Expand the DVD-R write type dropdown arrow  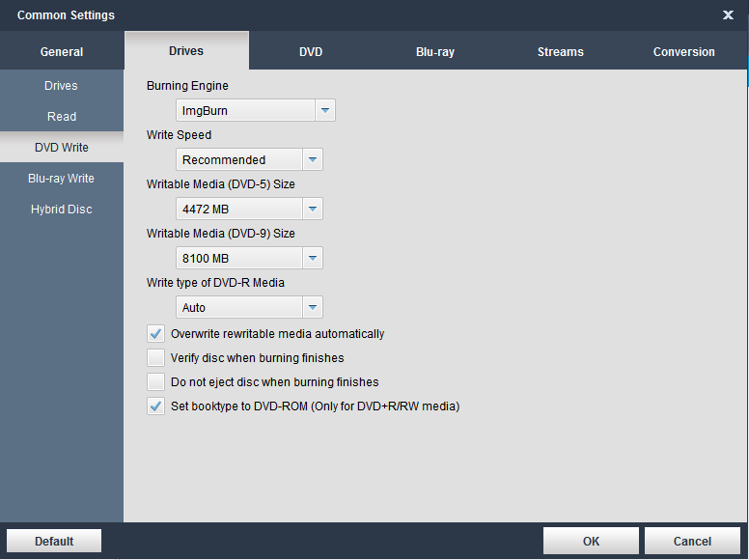313,307
